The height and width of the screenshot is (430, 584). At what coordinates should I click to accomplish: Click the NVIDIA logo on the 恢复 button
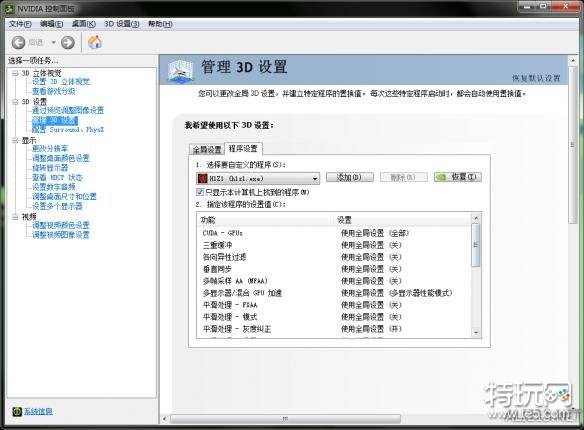[442, 177]
